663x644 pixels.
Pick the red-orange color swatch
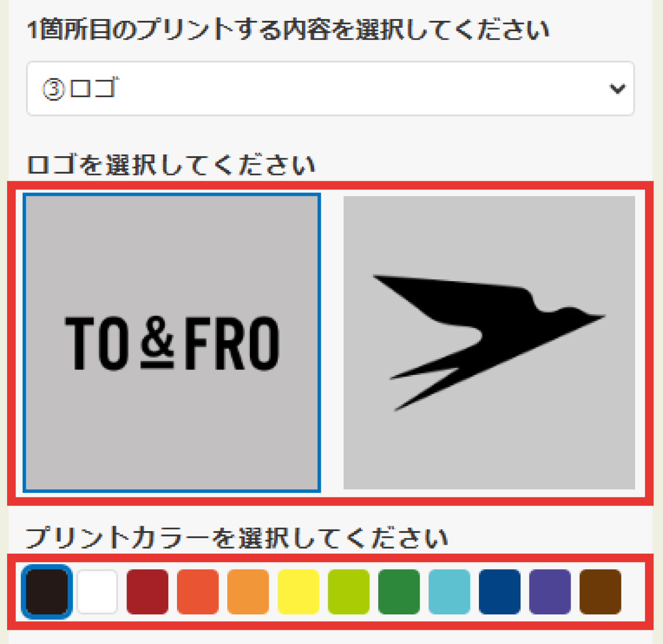coord(198,592)
